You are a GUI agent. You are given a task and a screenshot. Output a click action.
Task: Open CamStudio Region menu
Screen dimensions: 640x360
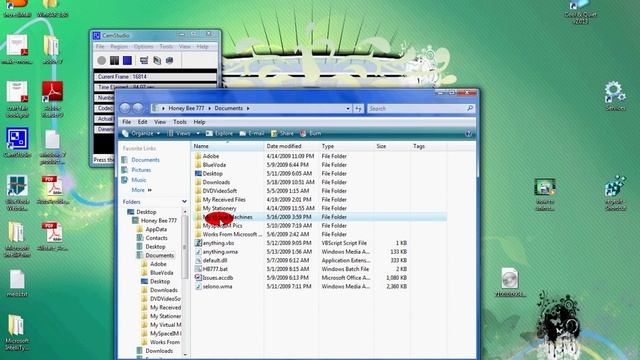pos(119,47)
